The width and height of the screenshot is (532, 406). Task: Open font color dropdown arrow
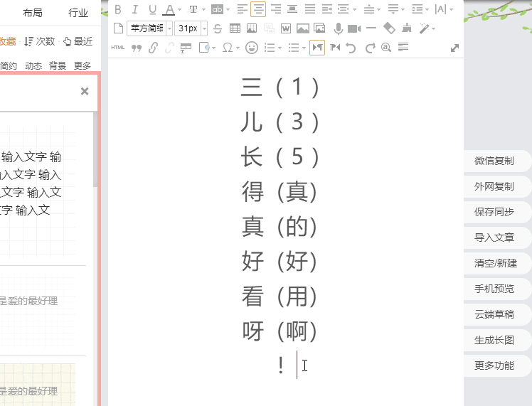pyautogui.click(x=179, y=9)
